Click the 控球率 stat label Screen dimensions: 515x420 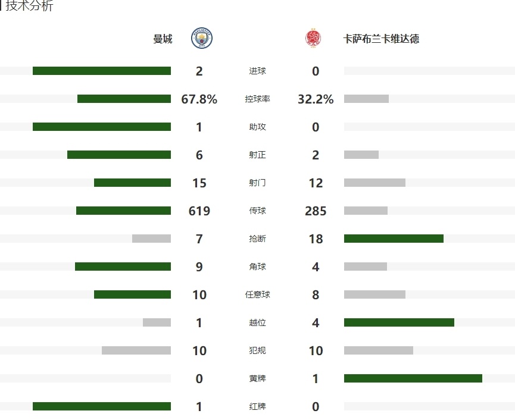pyautogui.click(x=257, y=99)
